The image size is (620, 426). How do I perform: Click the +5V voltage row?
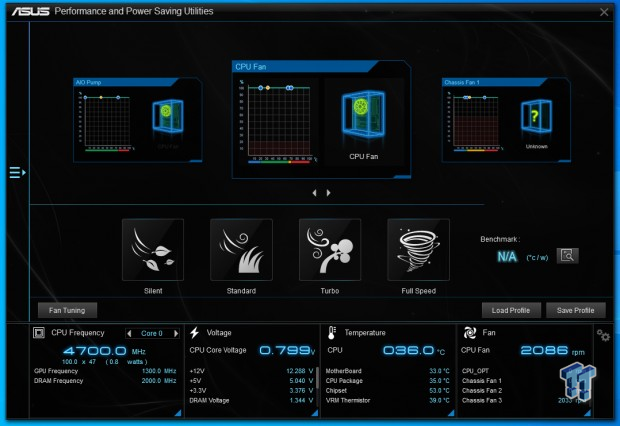(x=251, y=381)
